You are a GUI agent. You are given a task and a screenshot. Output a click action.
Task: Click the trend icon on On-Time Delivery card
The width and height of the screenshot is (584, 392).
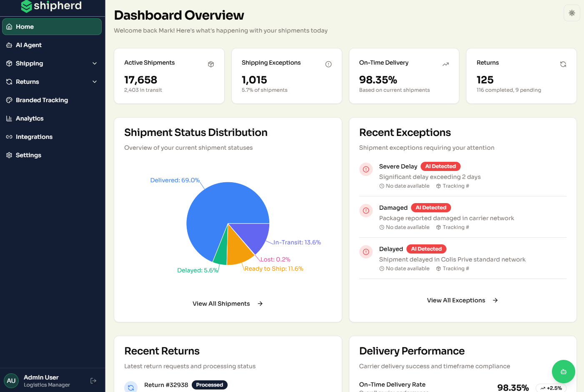[x=446, y=64]
